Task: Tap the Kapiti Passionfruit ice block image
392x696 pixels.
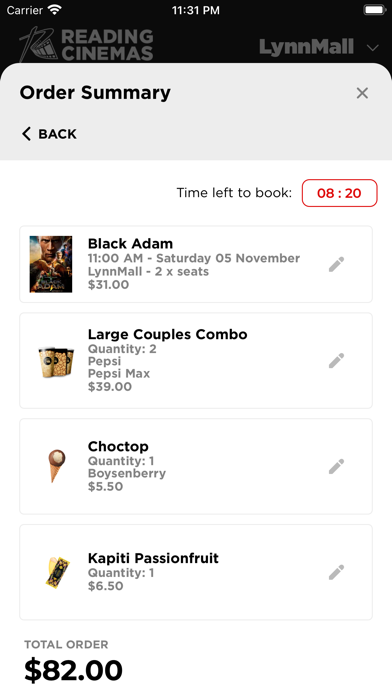Action: [58, 573]
